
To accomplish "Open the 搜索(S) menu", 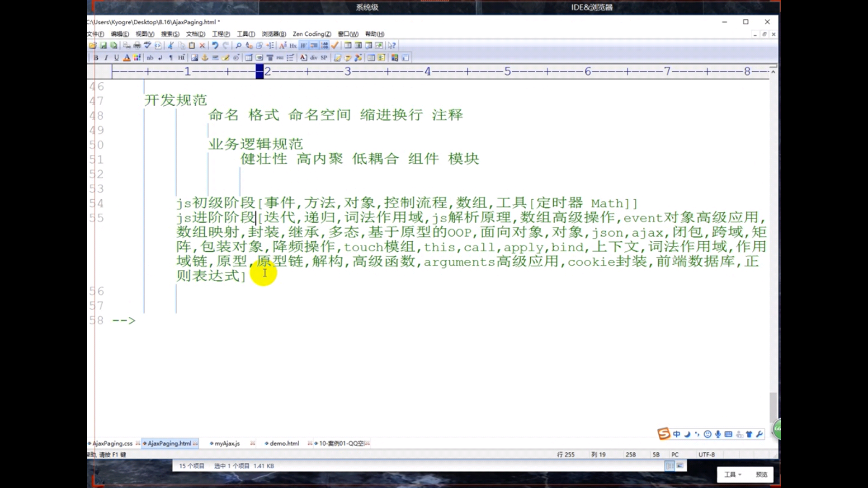I will [170, 34].
